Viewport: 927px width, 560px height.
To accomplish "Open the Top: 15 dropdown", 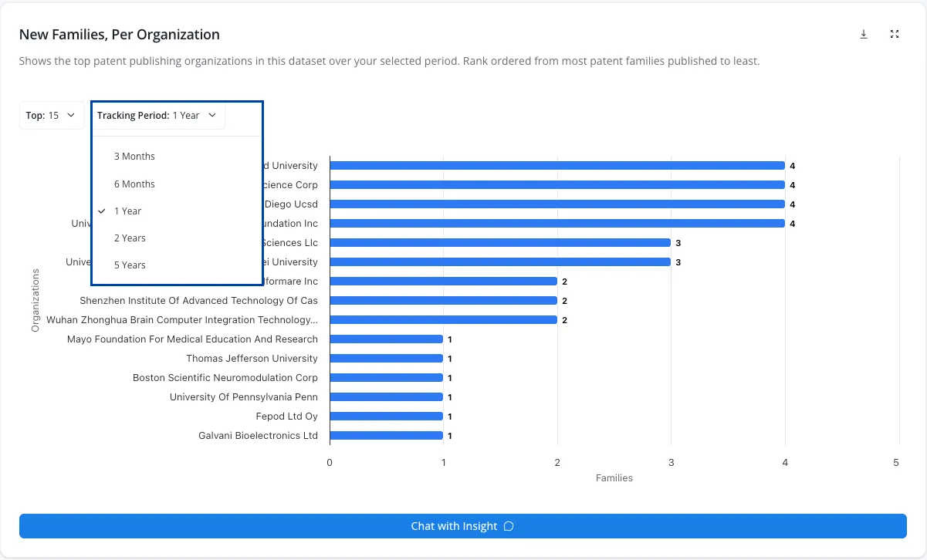I will click(52, 116).
